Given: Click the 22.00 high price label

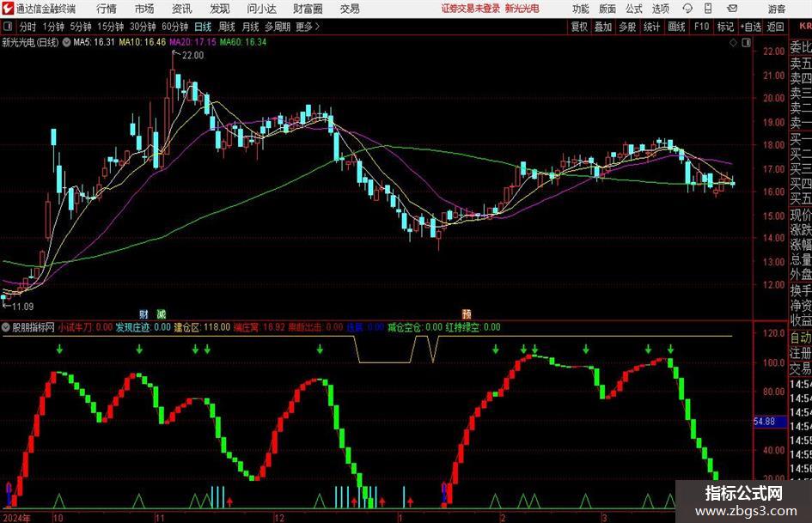Looking at the screenshot, I should (192, 56).
